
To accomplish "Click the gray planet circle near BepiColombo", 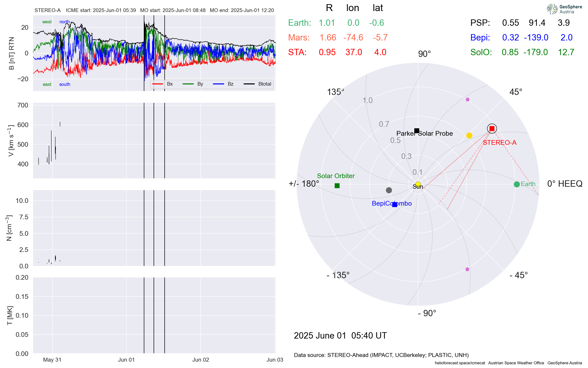I will (x=389, y=190).
